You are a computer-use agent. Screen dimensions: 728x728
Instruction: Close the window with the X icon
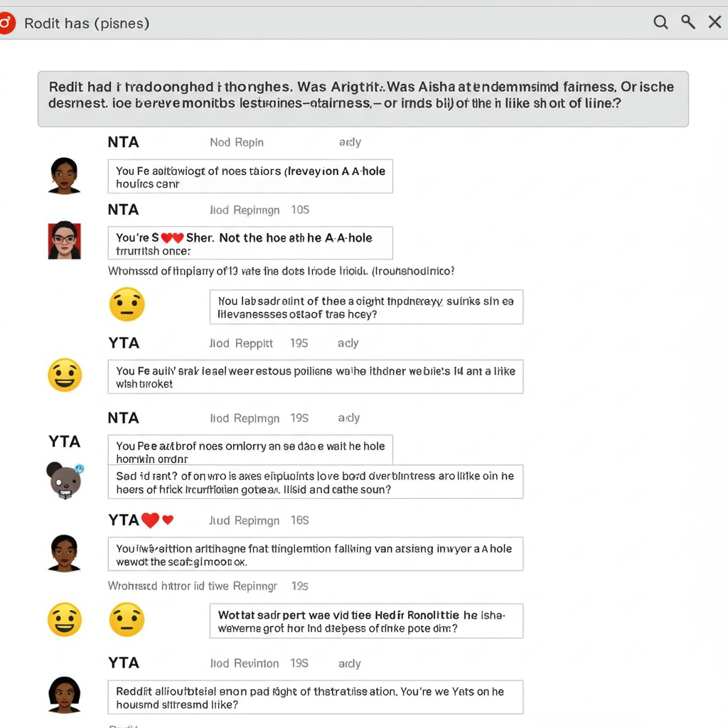tap(715, 22)
